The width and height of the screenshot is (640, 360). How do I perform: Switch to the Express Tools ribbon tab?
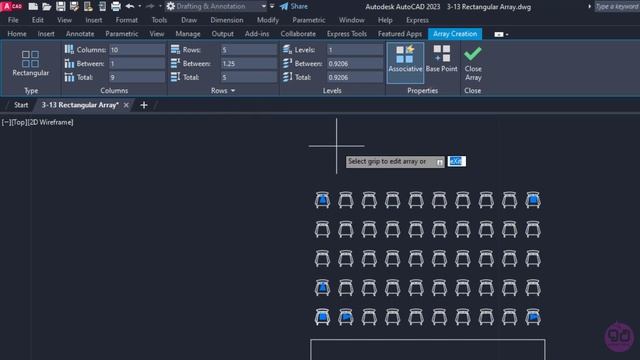tap(347, 34)
